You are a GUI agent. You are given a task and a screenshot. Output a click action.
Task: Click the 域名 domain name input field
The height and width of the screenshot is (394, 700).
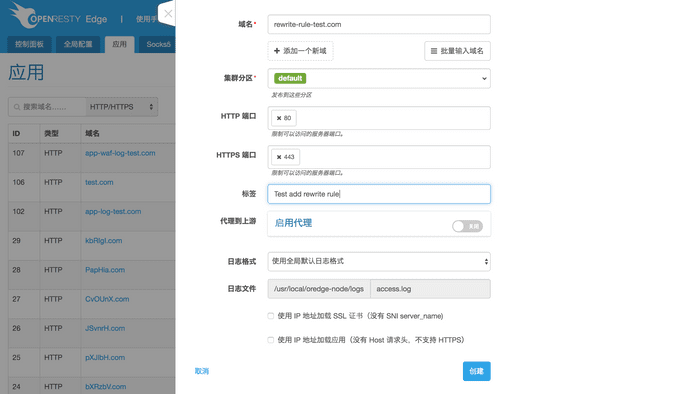point(379,25)
